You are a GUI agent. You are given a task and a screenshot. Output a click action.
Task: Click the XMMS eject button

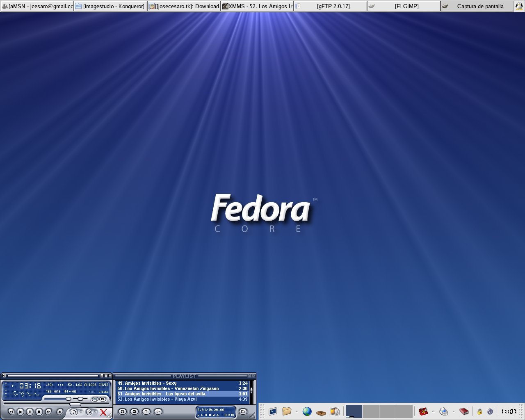pyautogui.click(x=60, y=412)
